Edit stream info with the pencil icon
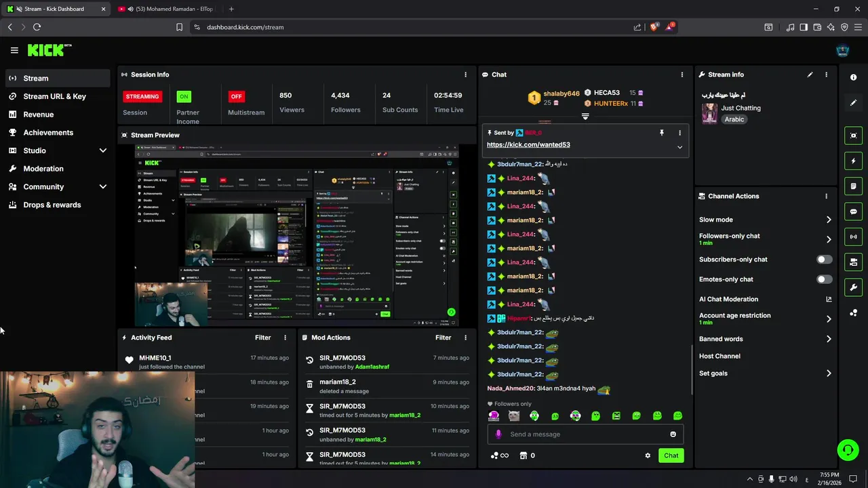868x488 pixels. coord(810,75)
